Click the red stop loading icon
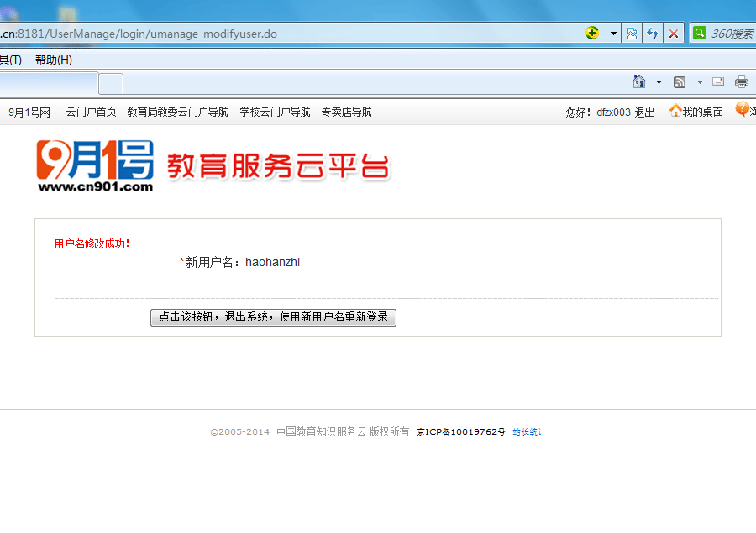Image resolution: width=756 pixels, height=533 pixels. tap(673, 34)
